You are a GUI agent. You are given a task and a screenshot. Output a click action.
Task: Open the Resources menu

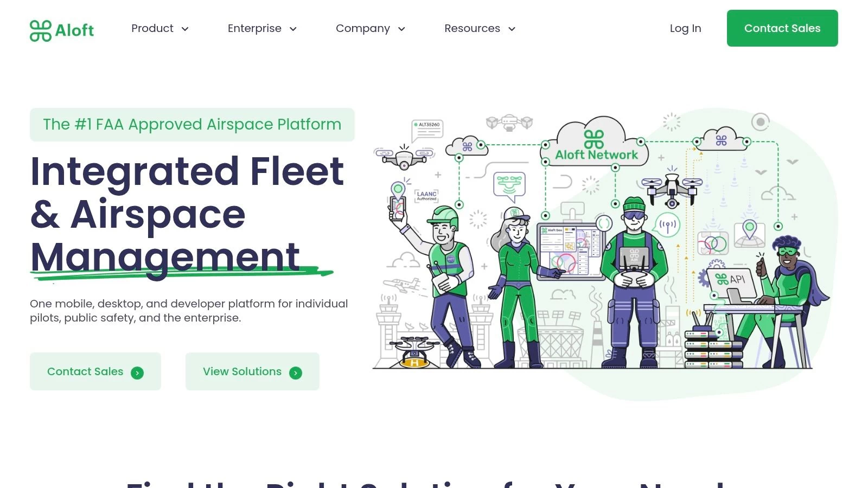click(x=472, y=28)
